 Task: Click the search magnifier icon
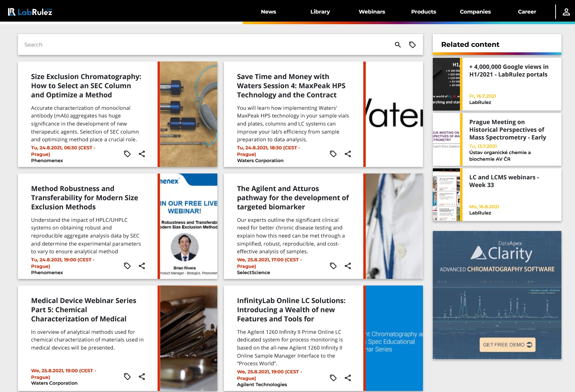pos(398,45)
